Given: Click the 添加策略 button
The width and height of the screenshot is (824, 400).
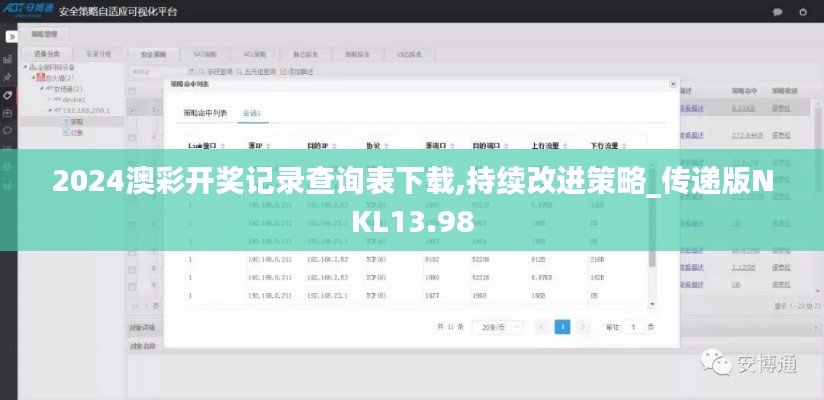Looking at the screenshot, I should [299, 72].
